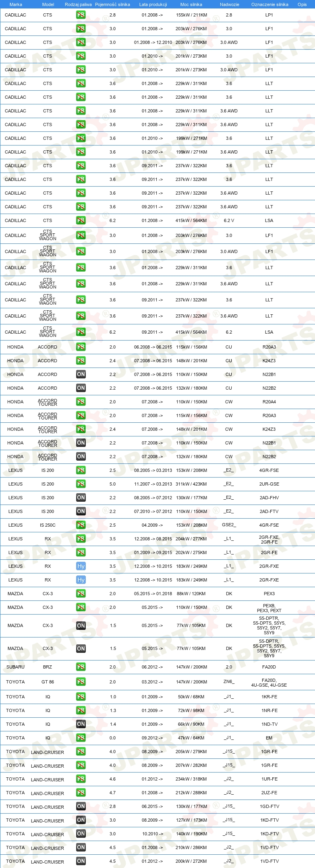Click petrol icon in CTS 6.2 V LSA row
The height and width of the screenshot is (868, 315).
tap(81, 220)
